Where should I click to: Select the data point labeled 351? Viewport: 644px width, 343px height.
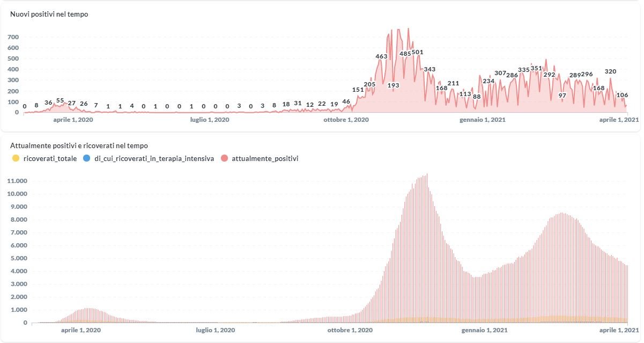coord(536,68)
